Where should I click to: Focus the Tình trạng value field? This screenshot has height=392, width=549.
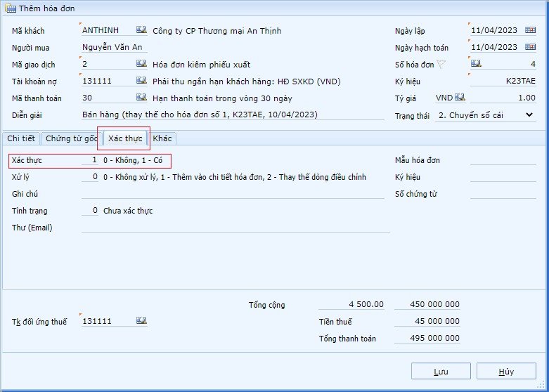[x=90, y=210]
